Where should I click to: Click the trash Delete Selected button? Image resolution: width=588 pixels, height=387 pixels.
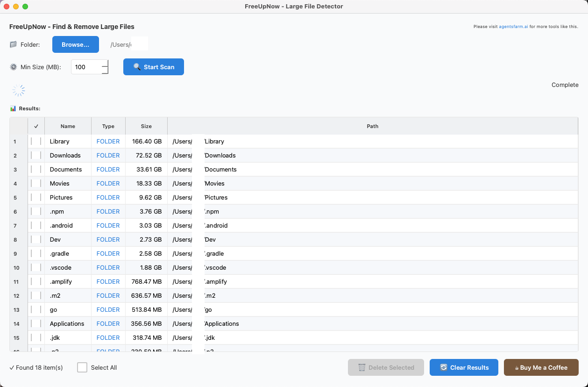(386, 367)
